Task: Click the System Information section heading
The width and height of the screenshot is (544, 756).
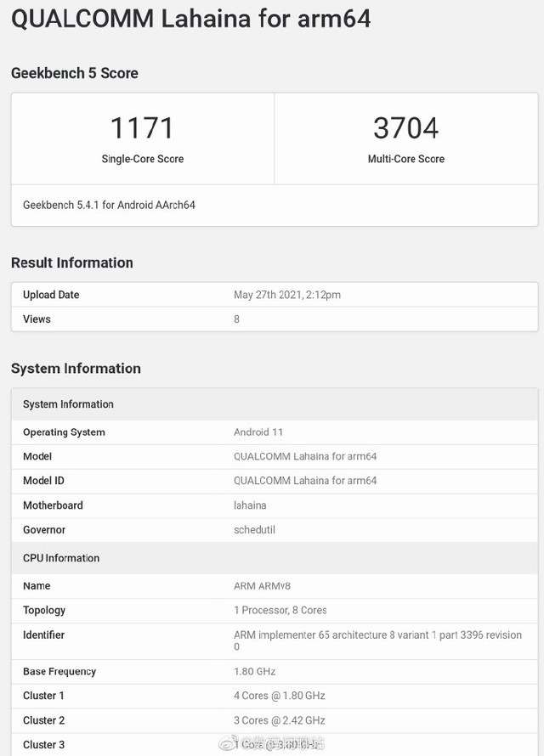Action: [76, 369]
